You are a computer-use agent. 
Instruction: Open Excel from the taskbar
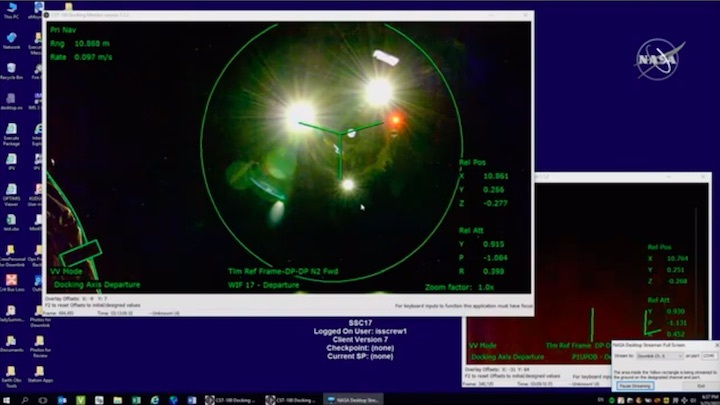(x=136, y=400)
